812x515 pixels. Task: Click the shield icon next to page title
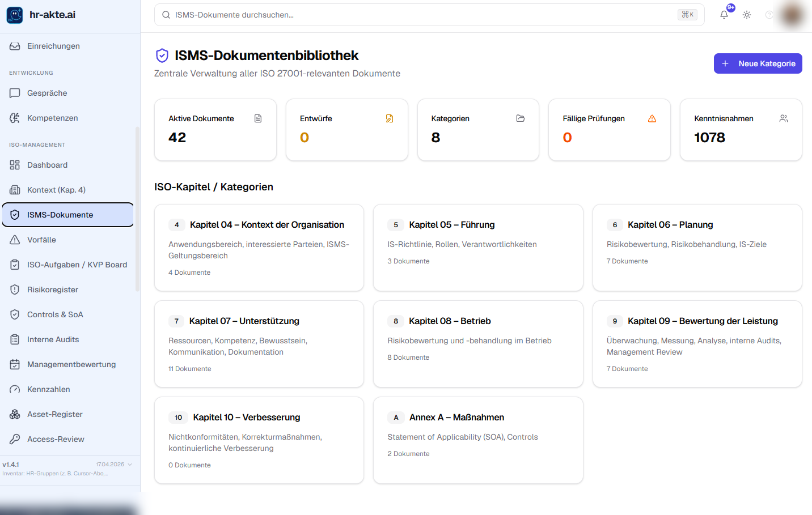point(162,56)
